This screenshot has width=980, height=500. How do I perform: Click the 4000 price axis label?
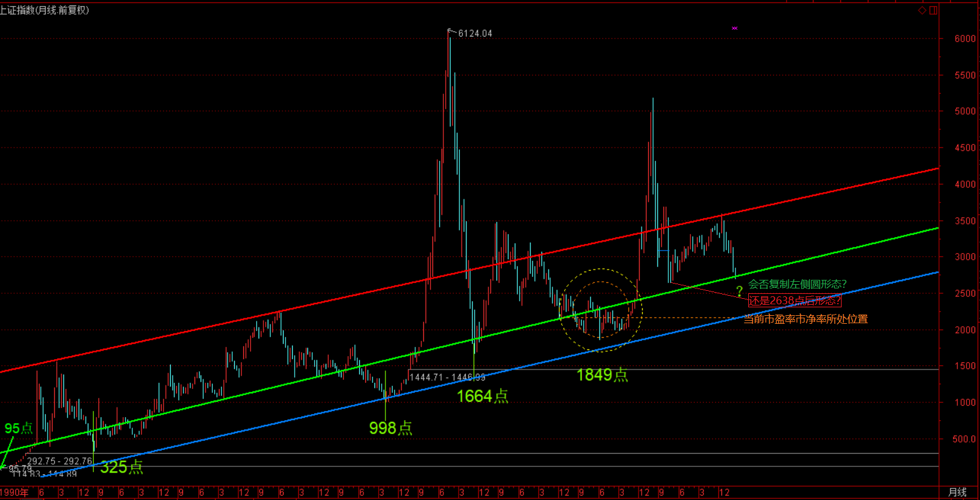[x=965, y=184]
